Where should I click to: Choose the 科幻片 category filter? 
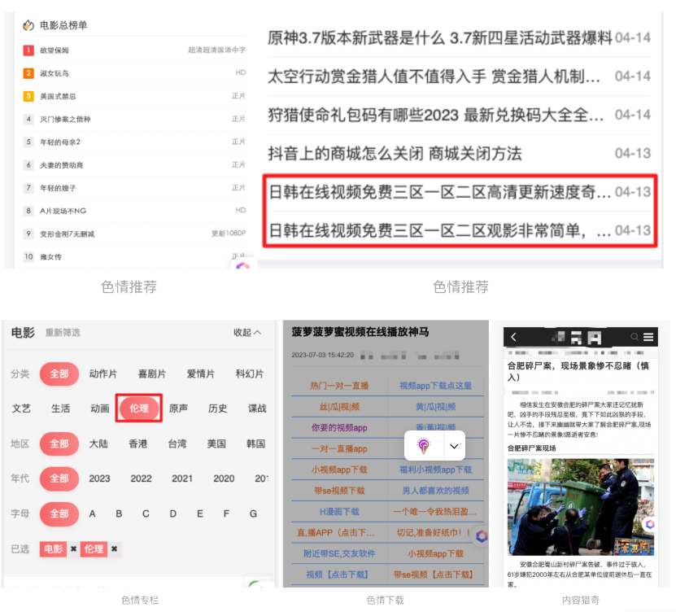tap(249, 374)
